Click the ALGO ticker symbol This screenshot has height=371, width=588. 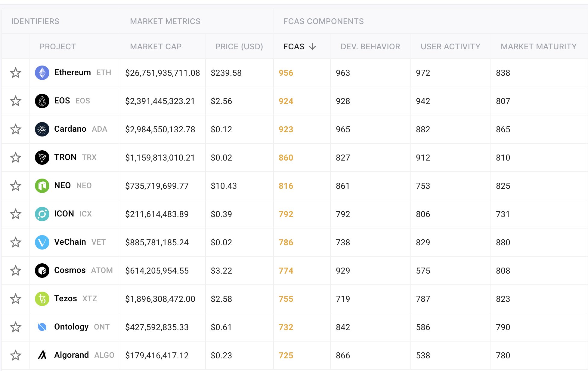[x=104, y=355]
